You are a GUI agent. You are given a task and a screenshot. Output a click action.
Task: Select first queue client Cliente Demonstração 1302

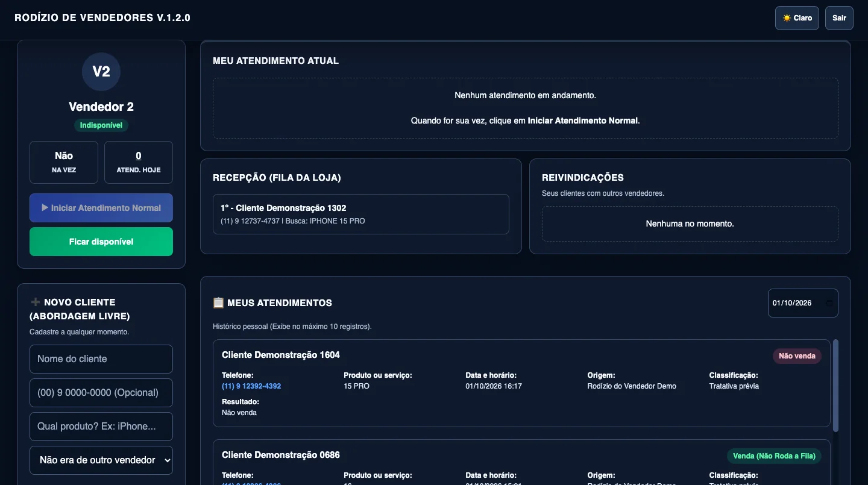pos(361,214)
